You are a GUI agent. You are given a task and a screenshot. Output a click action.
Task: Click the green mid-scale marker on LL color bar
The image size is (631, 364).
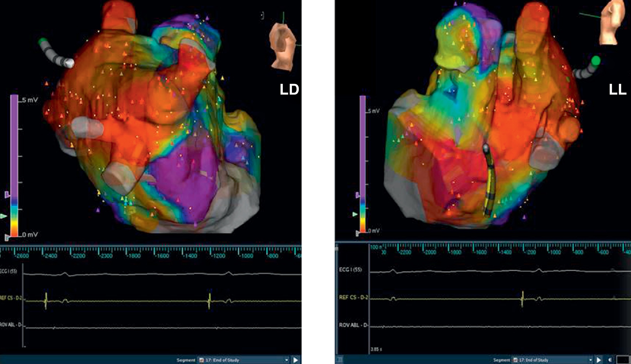(355, 214)
